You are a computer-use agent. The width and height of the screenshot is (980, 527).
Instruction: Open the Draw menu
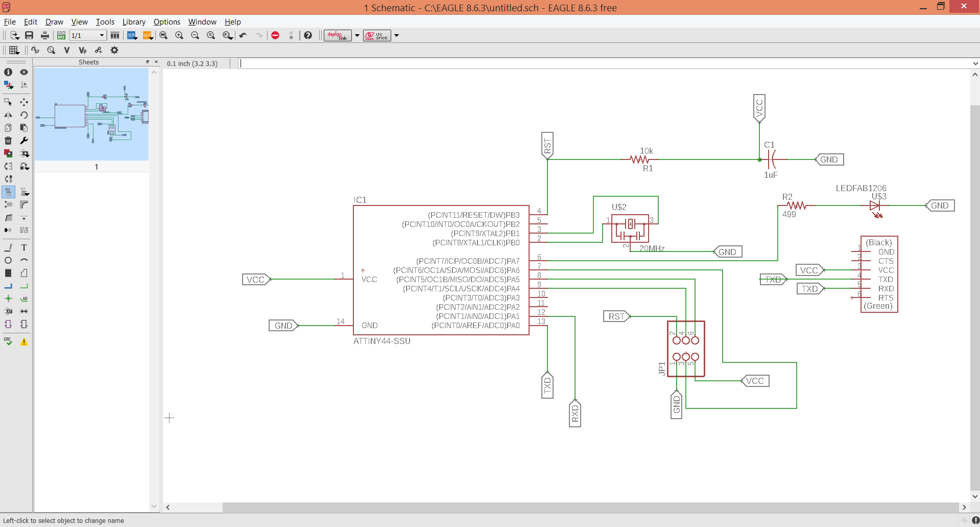coord(54,22)
